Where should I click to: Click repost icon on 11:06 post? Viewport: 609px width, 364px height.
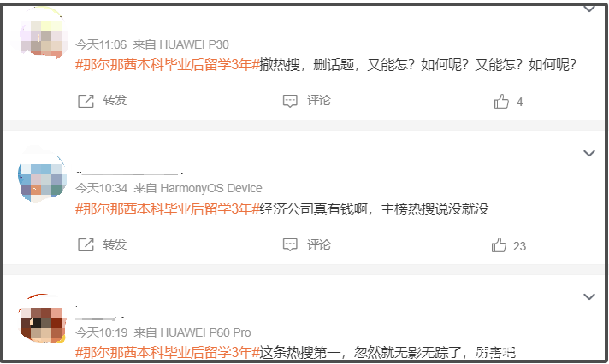click(x=86, y=101)
